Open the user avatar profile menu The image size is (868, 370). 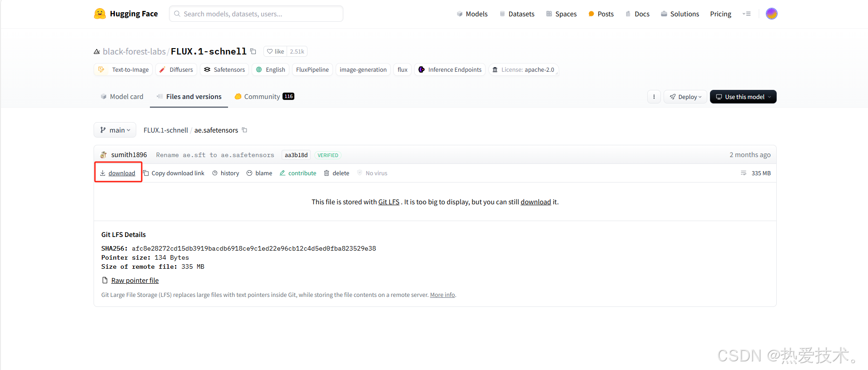pos(771,14)
